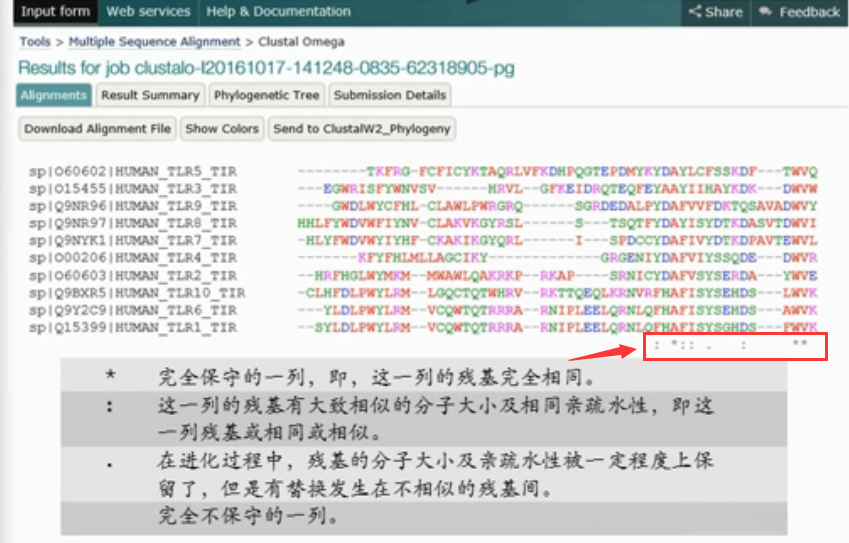Click the colon legend row text
Viewport: 849px width, 543px height.
436,419
